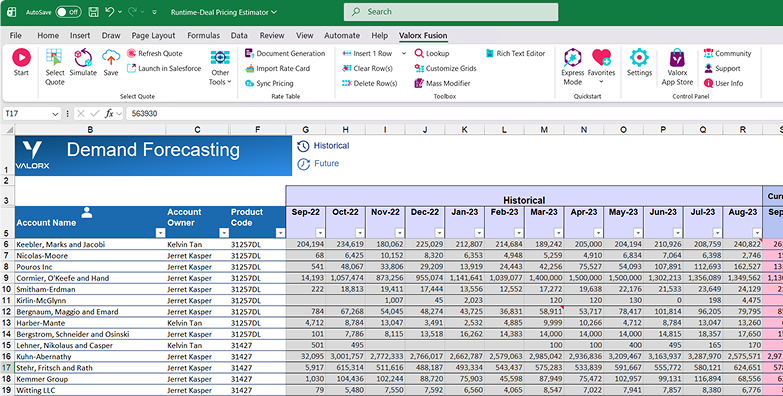Select cell Harber-Mante
The image size is (783, 396).
[90, 323]
